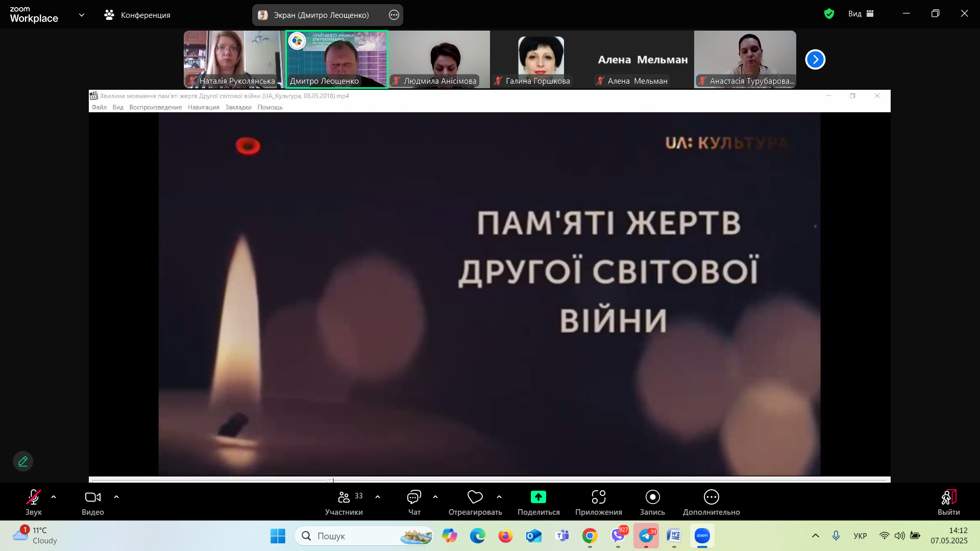The height and width of the screenshot is (551, 980).
Task: Start recording with the Record button
Action: click(x=652, y=497)
